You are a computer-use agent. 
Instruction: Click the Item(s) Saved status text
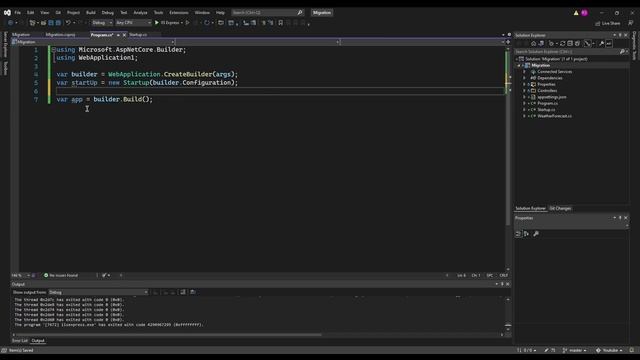tap(21, 350)
